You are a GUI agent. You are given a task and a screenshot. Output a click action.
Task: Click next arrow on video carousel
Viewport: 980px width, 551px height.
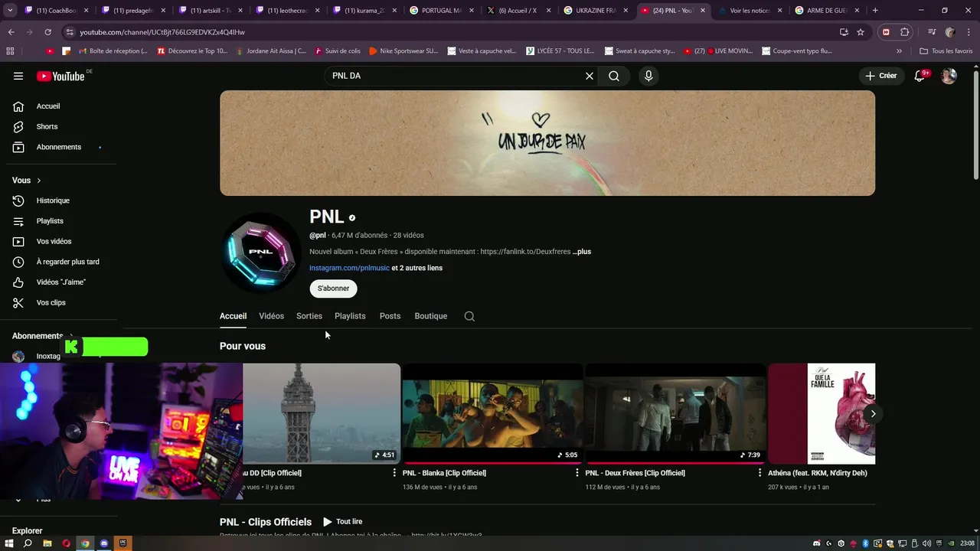(873, 414)
